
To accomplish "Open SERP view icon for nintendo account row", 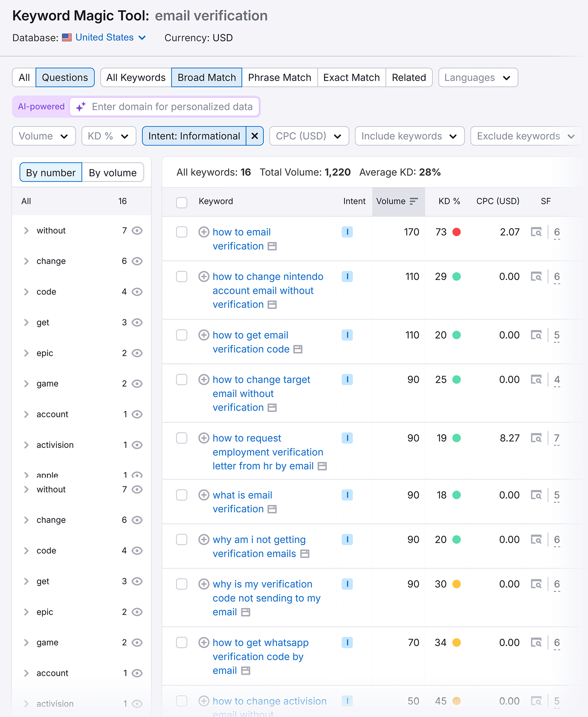I will pos(536,277).
